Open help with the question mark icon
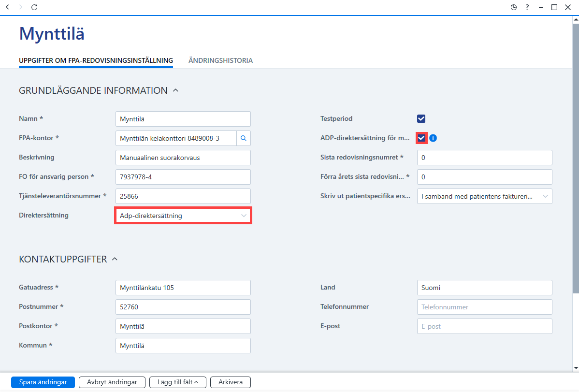 [x=527, y=7]
